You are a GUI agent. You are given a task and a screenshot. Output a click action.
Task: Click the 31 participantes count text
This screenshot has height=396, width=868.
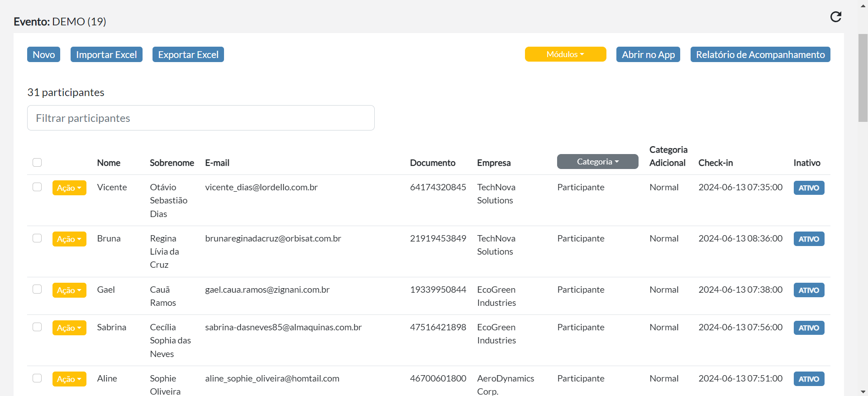(66, 92)
